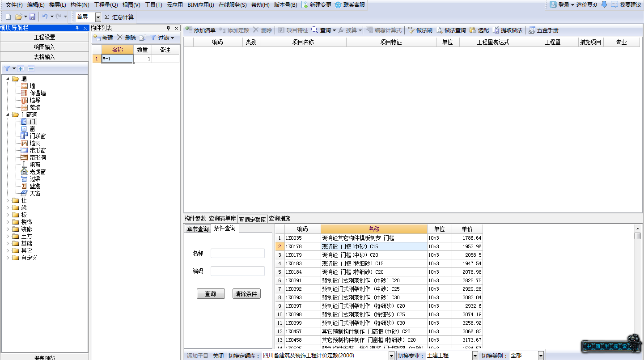Image resolution: width=644 pixels, height=360 pixels.
Task: Open 切换专业 dropdown
Action: click(x=475, y=355)
